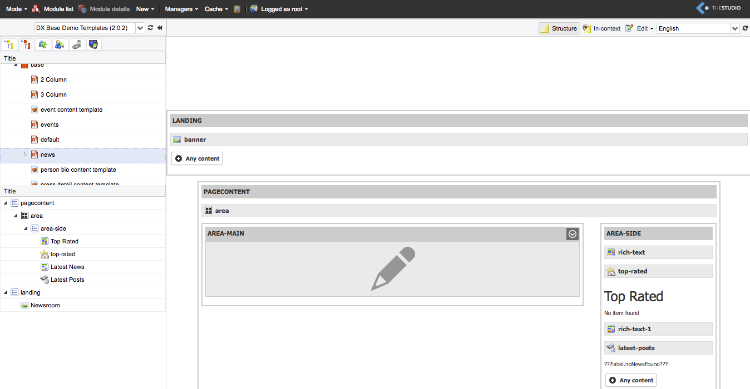
Task: Open the Managers menu
Action: pos(181,9)
